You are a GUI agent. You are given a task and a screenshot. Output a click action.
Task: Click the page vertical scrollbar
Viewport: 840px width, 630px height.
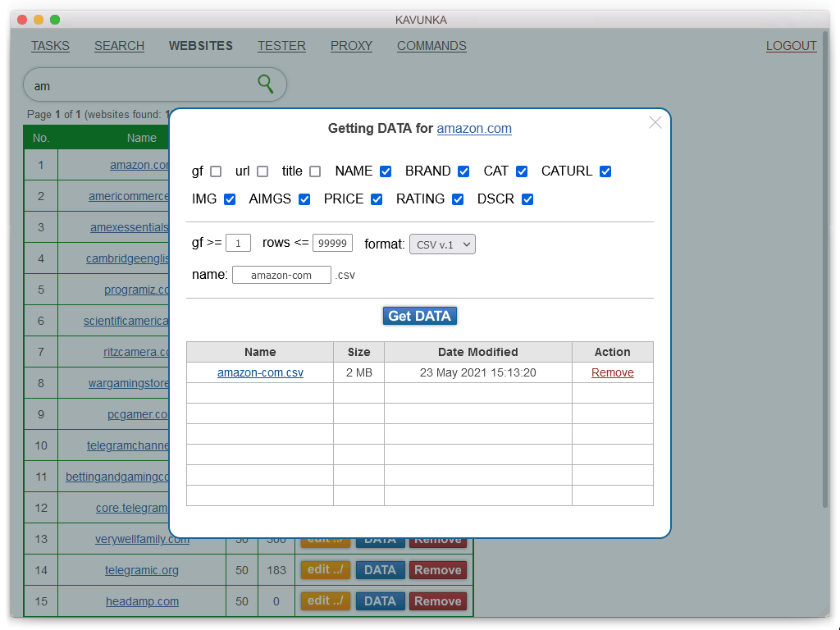825,268
